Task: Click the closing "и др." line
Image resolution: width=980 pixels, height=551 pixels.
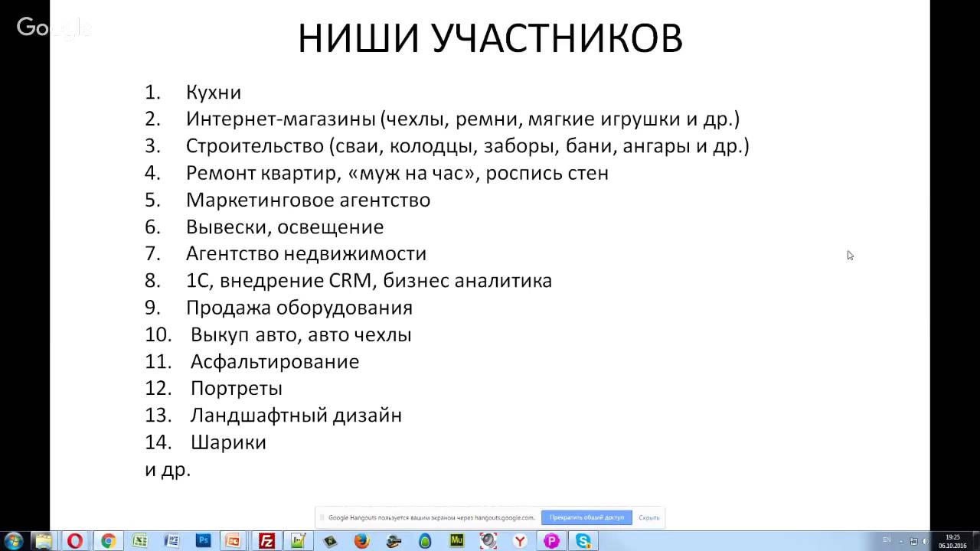Action: click(168, 470)
